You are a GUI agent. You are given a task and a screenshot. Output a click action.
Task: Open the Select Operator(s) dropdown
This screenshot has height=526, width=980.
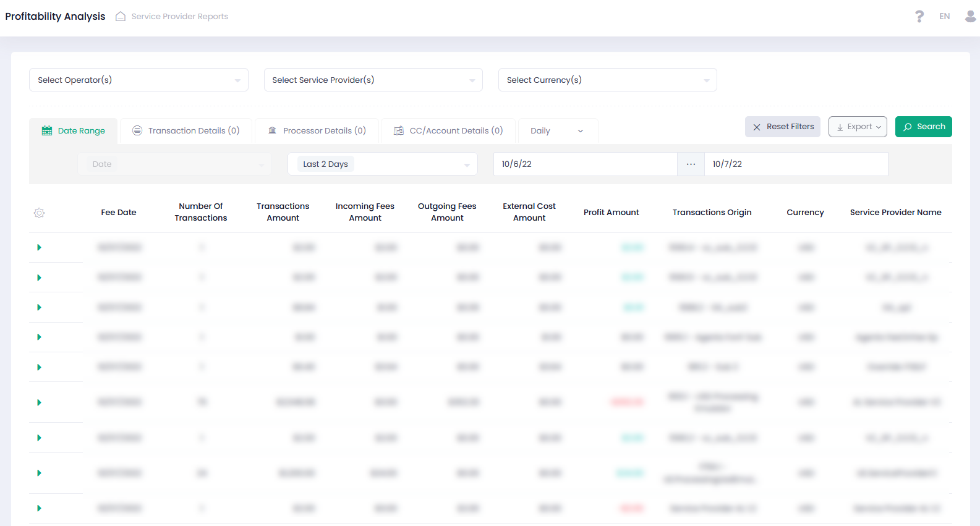coord(138,80)
